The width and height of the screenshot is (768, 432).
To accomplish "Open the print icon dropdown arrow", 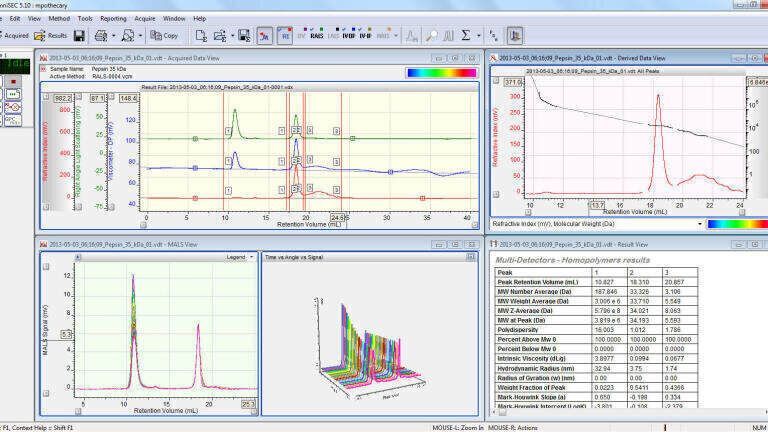I will pyautogui.click(x=114, y=36).
